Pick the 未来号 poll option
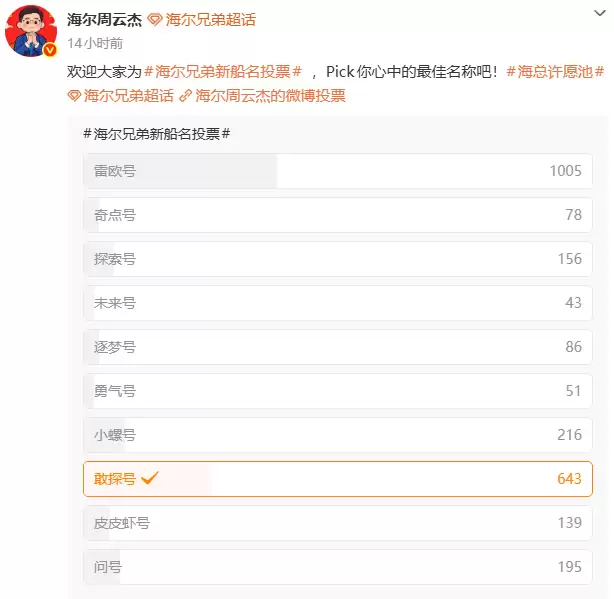Image resolution: width=614 pixels, height=599 pixels. click(337, 303)
